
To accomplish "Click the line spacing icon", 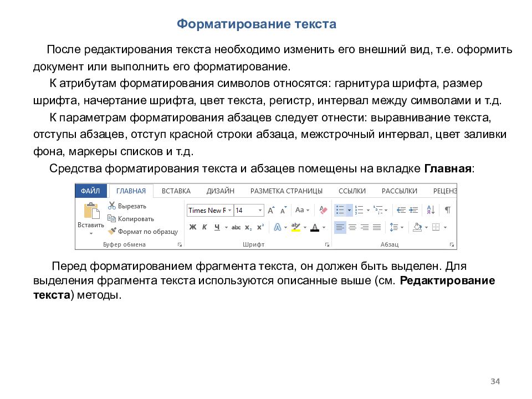I will (393, 227).
